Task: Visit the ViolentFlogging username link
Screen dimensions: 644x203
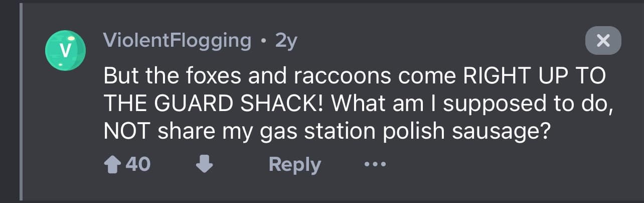Action: (177, 40)
